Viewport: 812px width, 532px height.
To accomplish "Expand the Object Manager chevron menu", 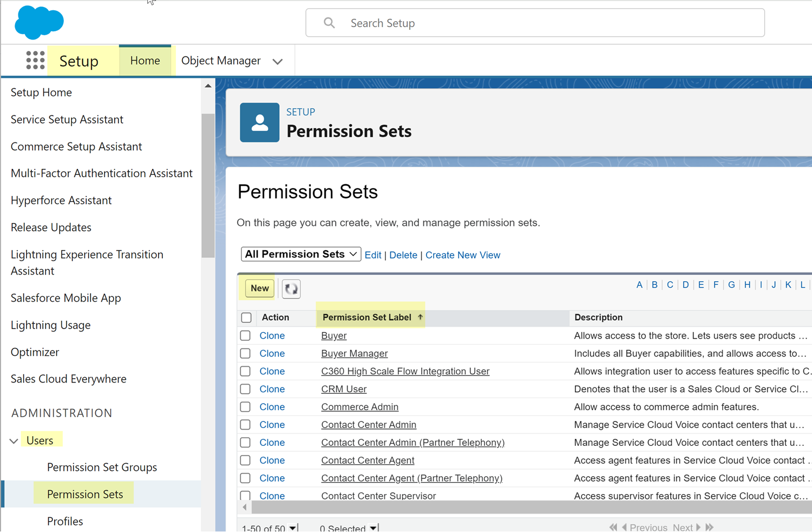I will 278,61.
